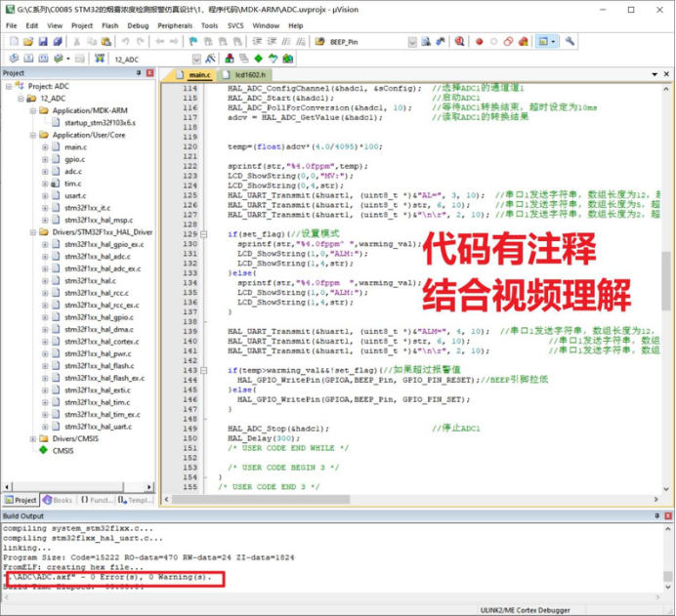The image size is (676, 616).
Task: Open Configuration with the wrench icon
Action: [x=570, y=41]
